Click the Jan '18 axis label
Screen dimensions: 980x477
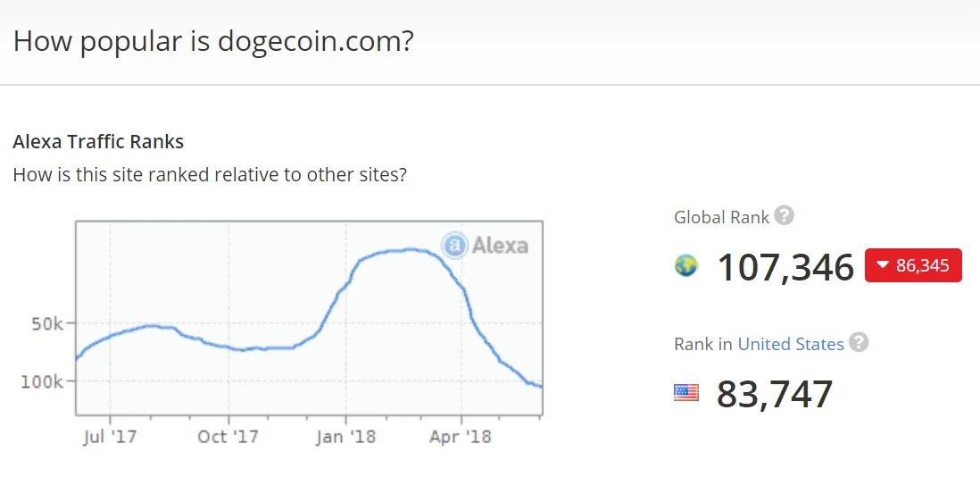pos(345,437)
